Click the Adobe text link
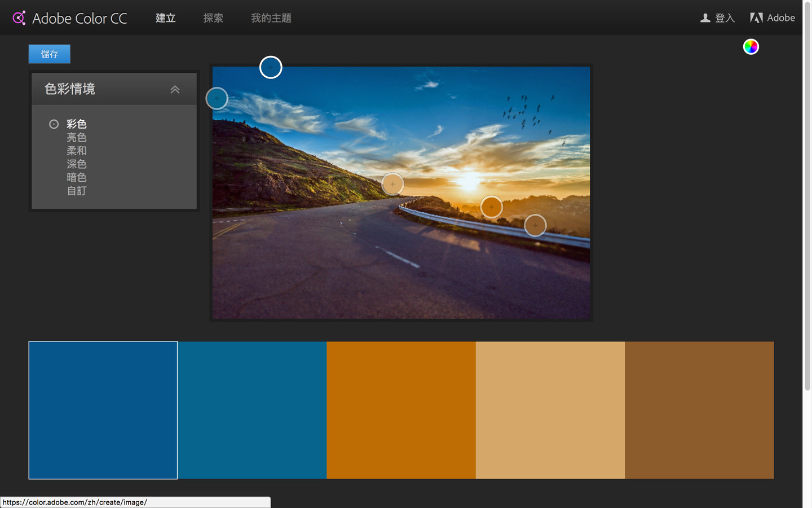The image size is (812, 508). pos(781,18)
